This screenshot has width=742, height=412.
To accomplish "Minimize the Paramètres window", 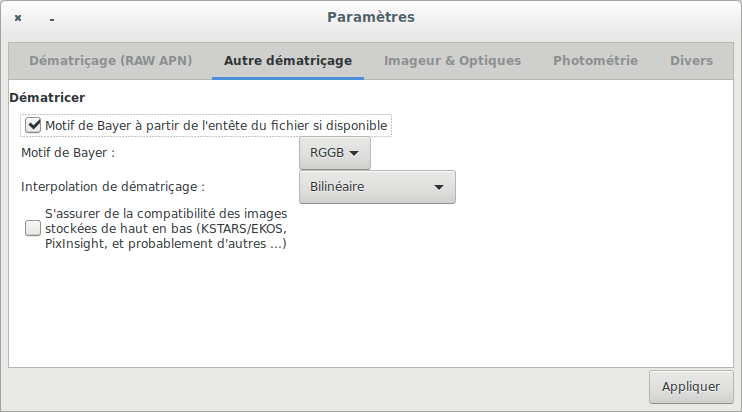I will (51, 18).
